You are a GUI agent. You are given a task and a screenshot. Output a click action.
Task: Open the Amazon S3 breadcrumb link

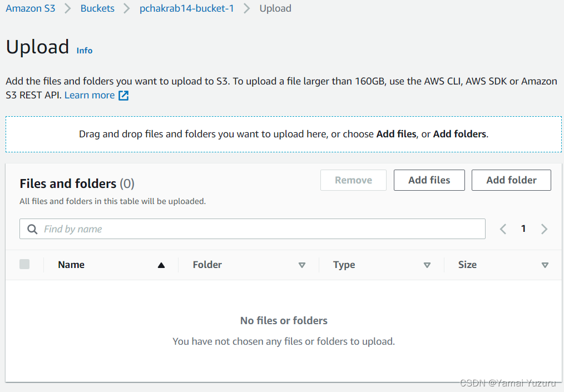coord(31,8)
